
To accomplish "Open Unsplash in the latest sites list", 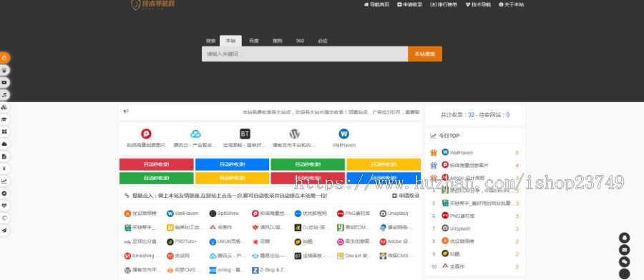I will click(x=394, y=213).
